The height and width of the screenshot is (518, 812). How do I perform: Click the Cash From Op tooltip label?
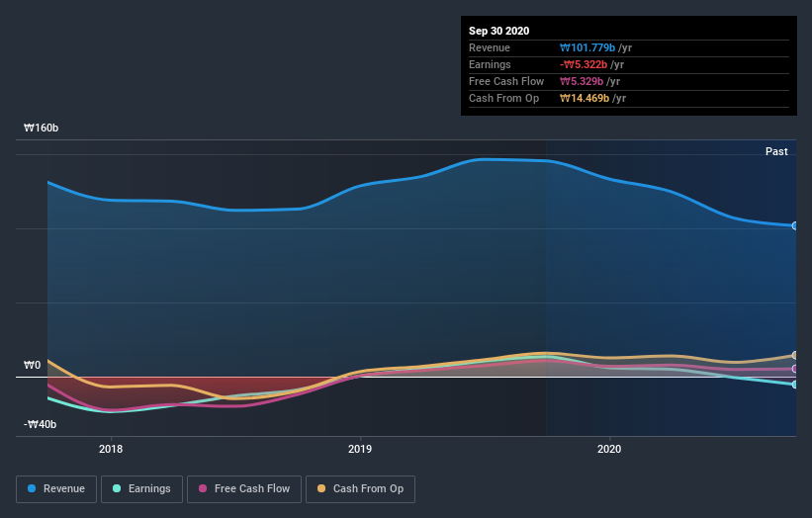[503, 98]
